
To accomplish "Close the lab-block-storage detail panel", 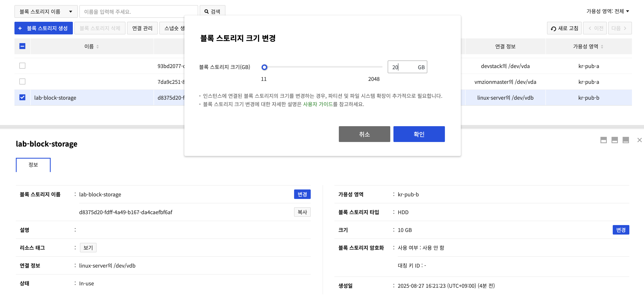I will [639, 140].
